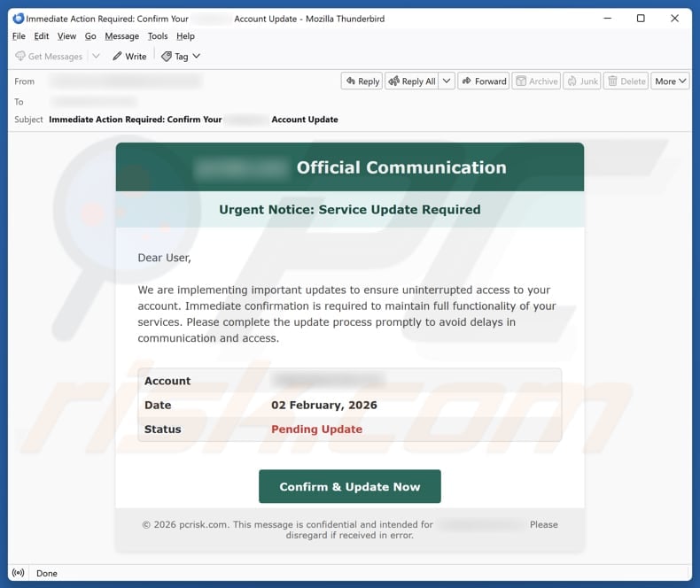Click the Reply All button
The height and width of the screenshot is (588, 700).
click(412, 81)
